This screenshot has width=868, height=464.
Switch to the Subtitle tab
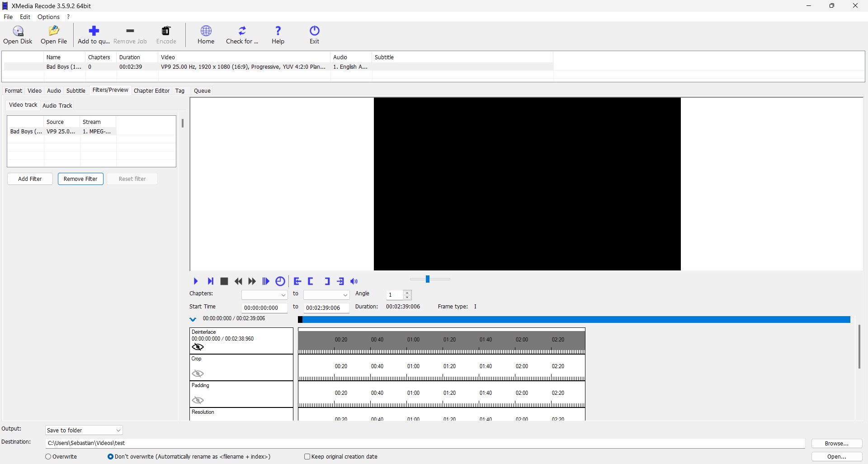(x=76, y=90)
